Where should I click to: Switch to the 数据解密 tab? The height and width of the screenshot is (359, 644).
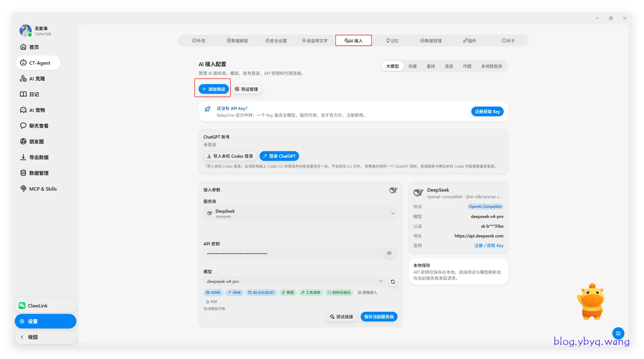[238, 41]
